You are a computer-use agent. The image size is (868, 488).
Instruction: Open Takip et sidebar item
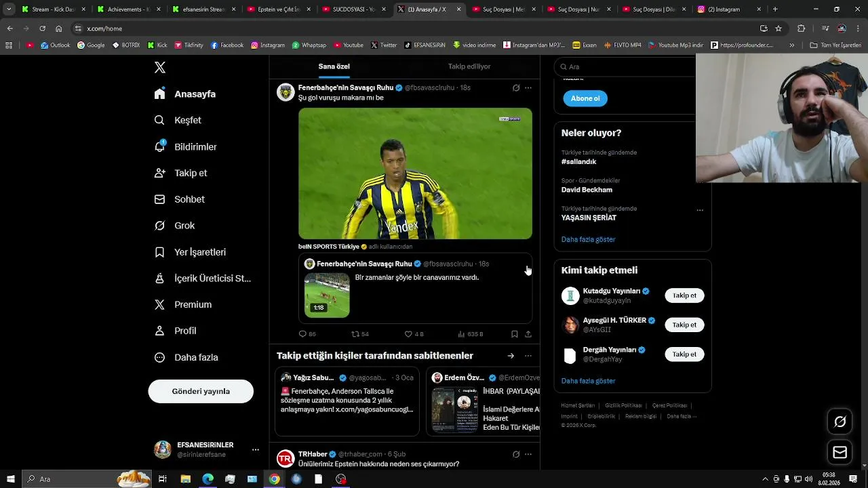click(x=180, y=173)
